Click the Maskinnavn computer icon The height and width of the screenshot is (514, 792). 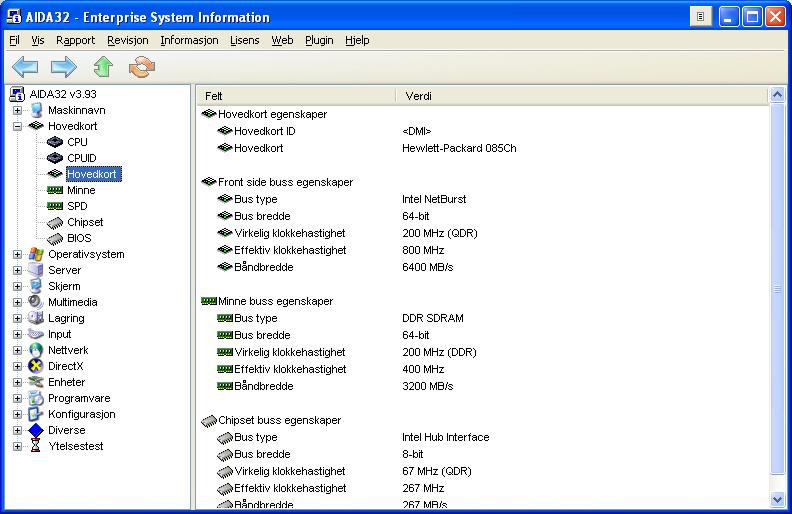coord(36,110)
